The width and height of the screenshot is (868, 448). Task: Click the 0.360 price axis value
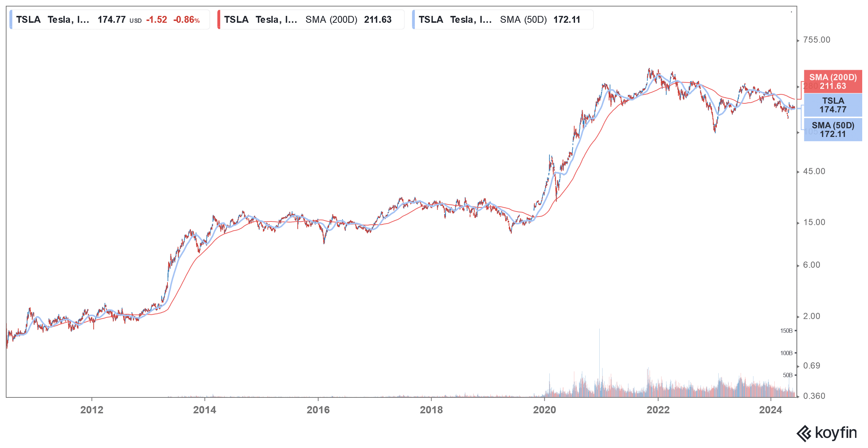[x=814, y=396]
